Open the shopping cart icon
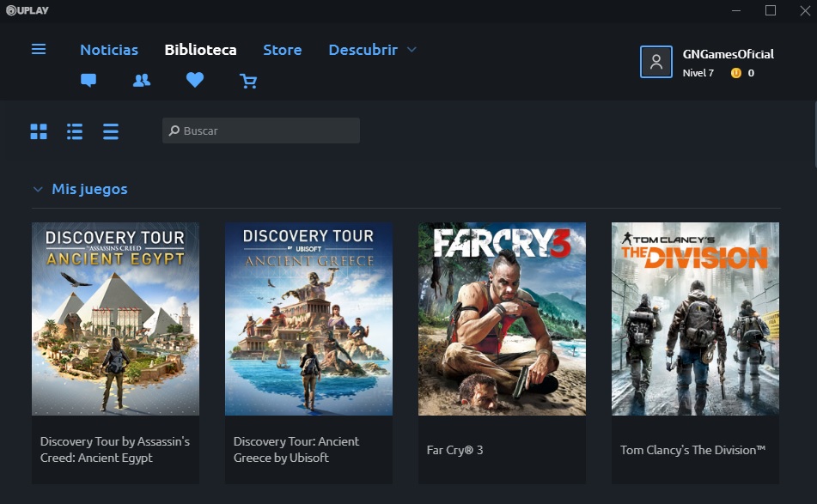The width and height of the screenshot is (817, 504). (x=248, y=81)
